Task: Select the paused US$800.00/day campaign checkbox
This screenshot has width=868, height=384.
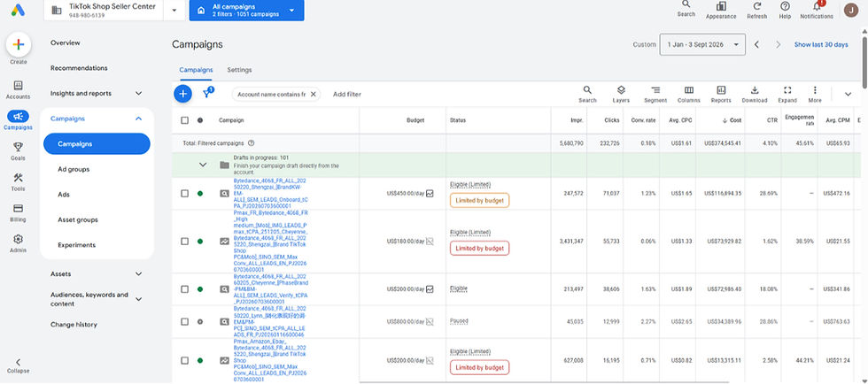Action: (185, 321)
